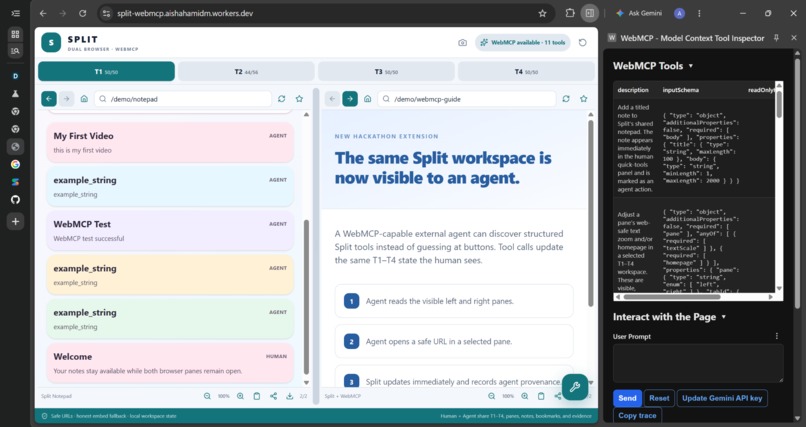The image size is (806, 427).
Task: Switch to the T1 workspace tab
Action: point(106,71)
